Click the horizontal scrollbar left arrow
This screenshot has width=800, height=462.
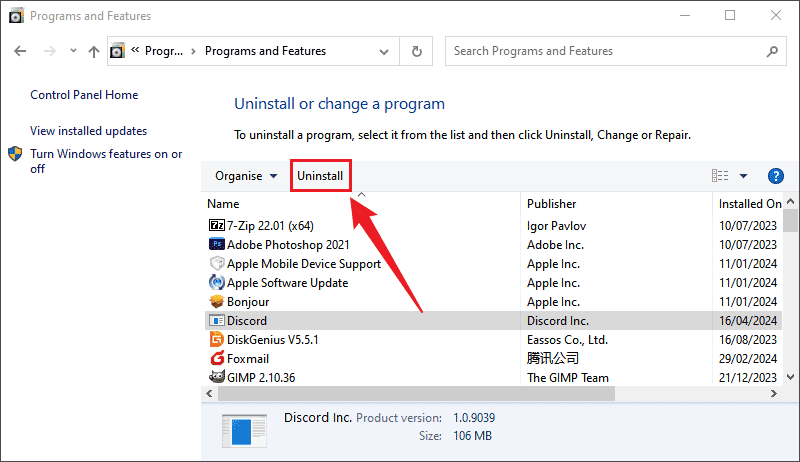point(209,393)
